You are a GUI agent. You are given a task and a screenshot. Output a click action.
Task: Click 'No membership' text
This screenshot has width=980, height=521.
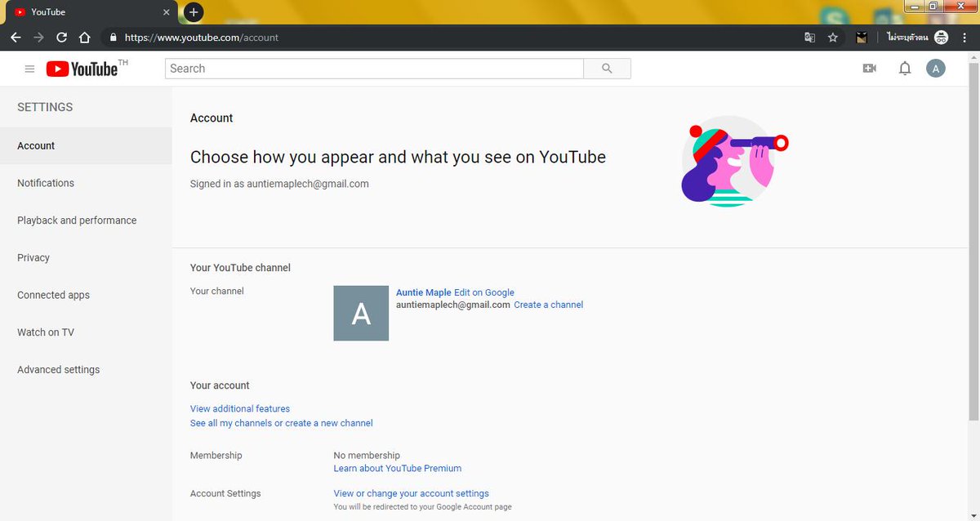coord(367,455)
